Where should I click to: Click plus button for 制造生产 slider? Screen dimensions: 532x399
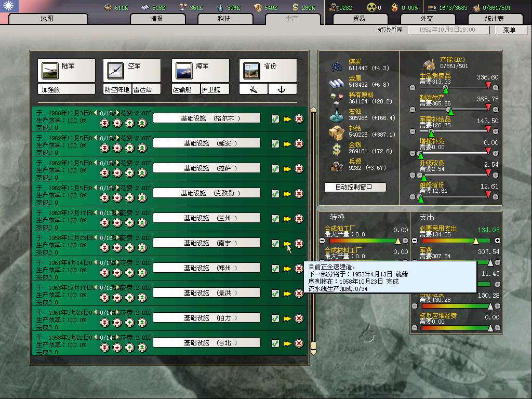click(495, 110)
